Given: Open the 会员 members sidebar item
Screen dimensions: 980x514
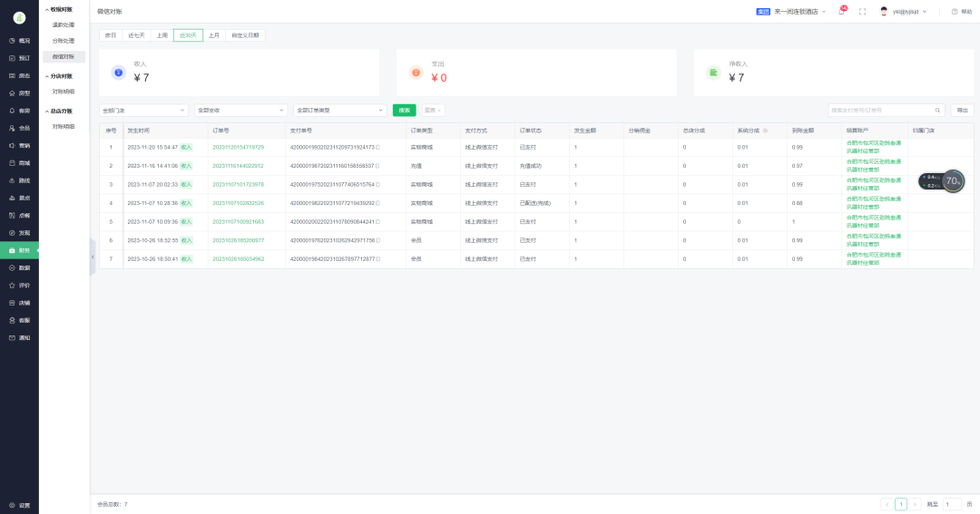Looking at the screenshot, I should [x=19, y=128].
